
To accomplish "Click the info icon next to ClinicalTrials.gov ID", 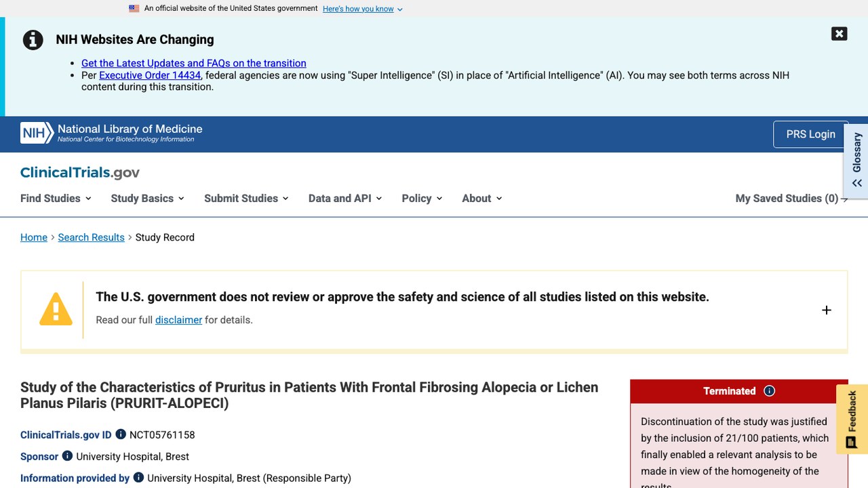I will tap(121, 434).
